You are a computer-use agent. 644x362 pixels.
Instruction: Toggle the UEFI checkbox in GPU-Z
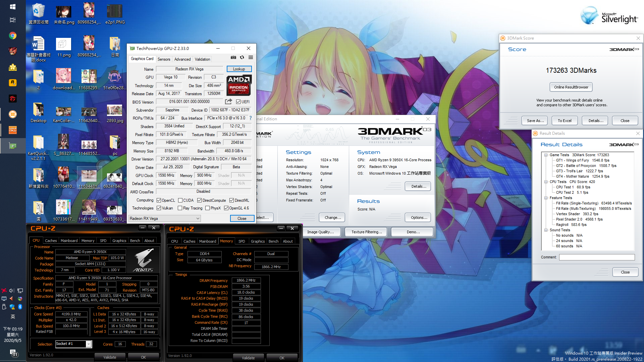238,102
